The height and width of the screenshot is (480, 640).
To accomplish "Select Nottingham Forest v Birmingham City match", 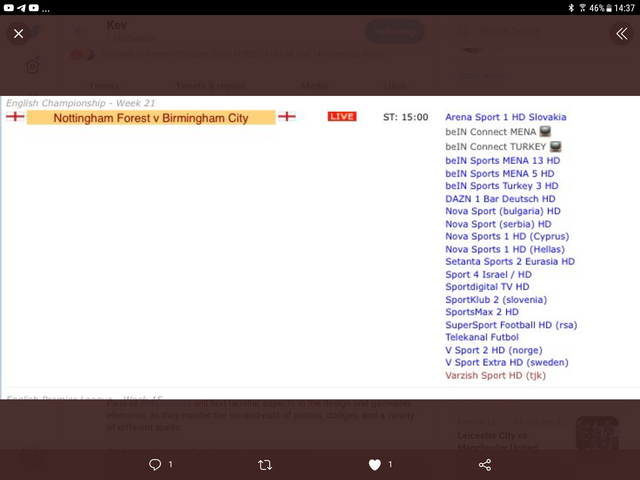I will (151, 118).
